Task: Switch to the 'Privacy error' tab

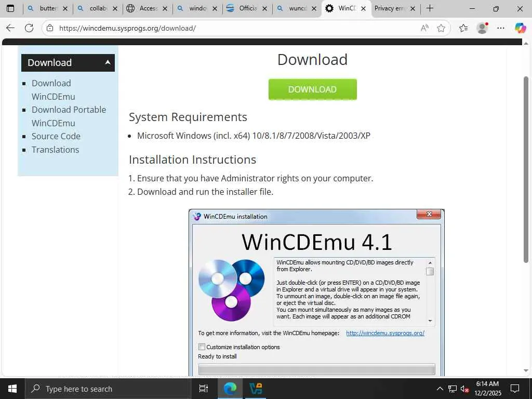Action: click(389, 8)
